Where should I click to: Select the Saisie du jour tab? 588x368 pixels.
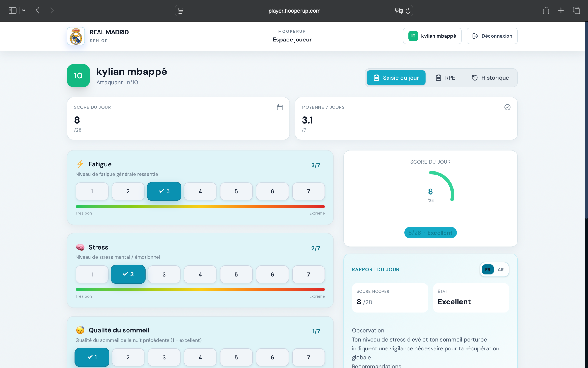point(396,78)
